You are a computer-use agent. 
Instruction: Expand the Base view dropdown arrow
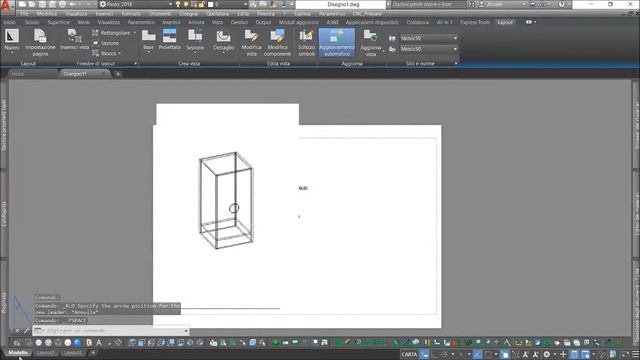pos(149,53)
